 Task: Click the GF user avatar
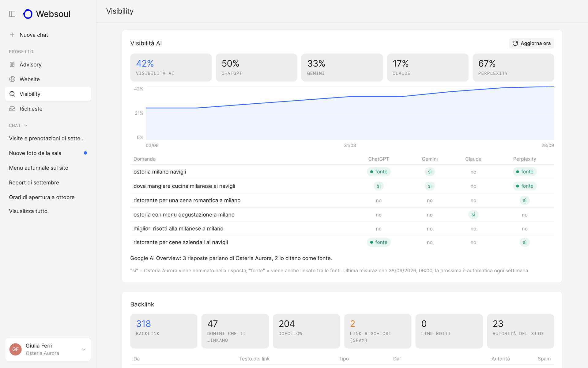pyautogui.click(x=16, y=349)
